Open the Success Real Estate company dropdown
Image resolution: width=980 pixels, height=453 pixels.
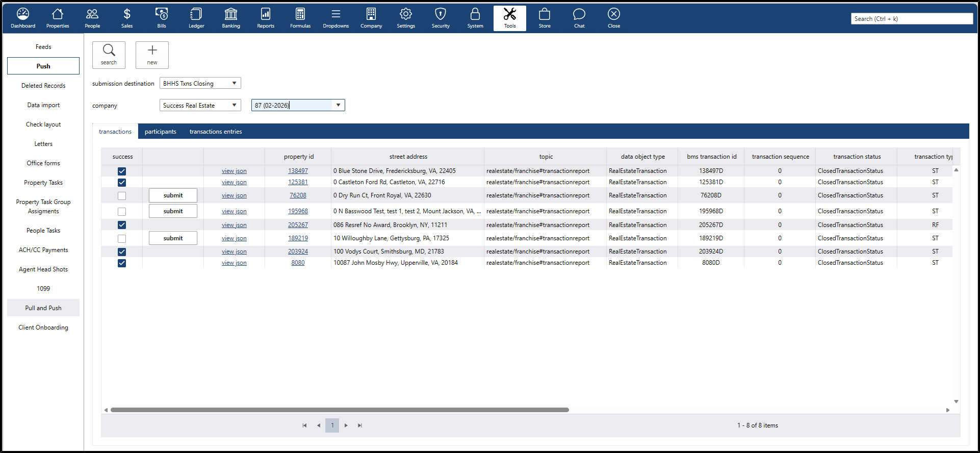[234, 105]
